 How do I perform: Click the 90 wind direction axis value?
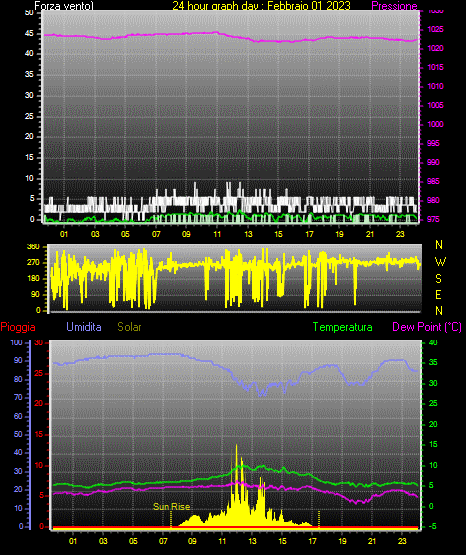click(x=35, y=294)
